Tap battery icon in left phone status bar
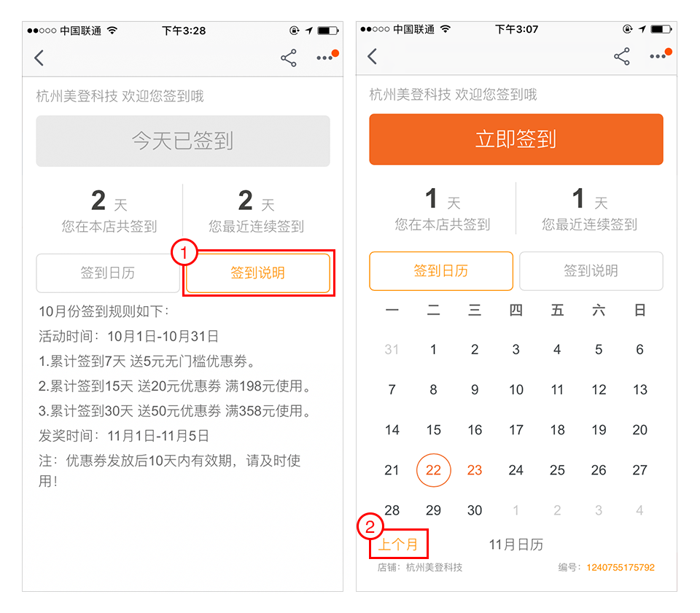 pyautogui.click(x=328, y=31)
